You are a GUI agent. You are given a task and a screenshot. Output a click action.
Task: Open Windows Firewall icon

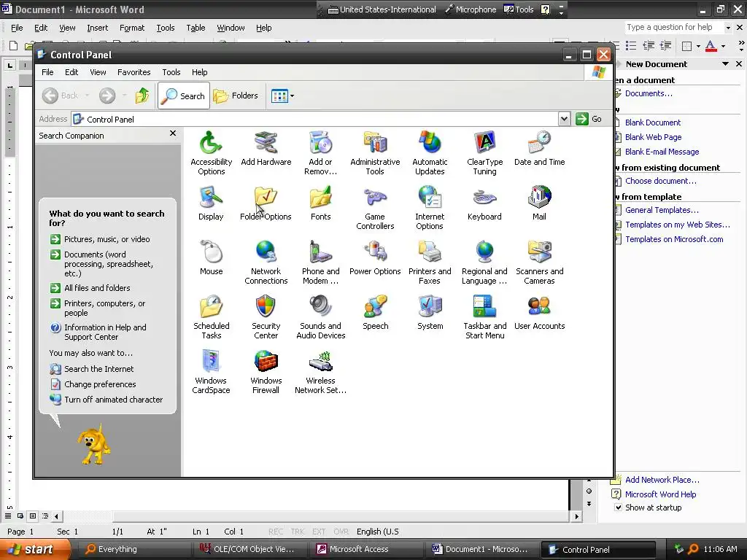click(x=266, y=373)
